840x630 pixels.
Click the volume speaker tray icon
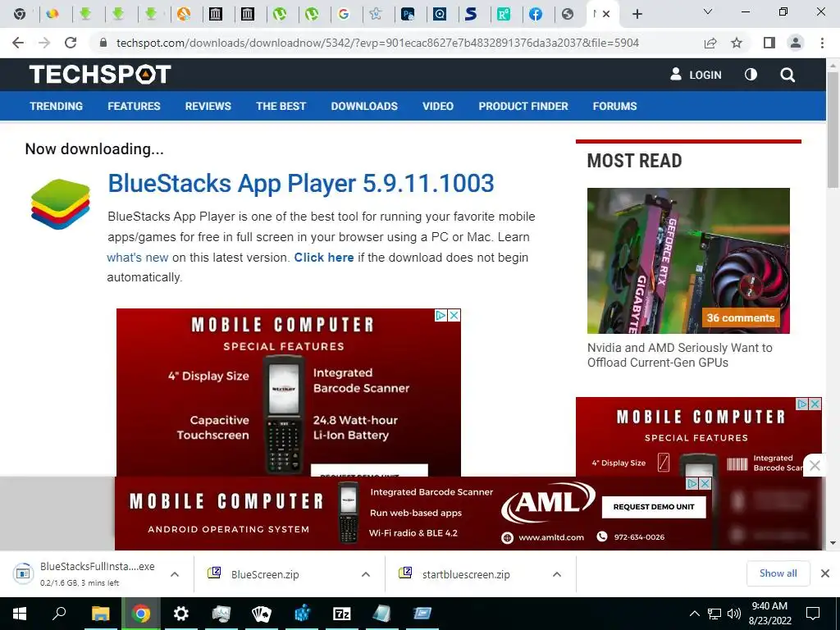tap(734, 614)
